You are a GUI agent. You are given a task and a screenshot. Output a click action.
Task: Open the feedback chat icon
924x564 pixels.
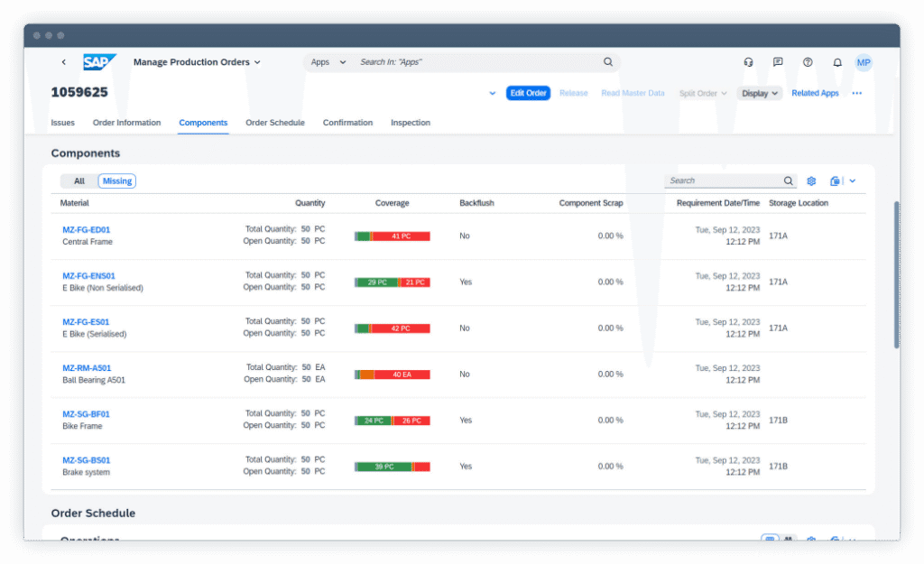tap(778, 62)
